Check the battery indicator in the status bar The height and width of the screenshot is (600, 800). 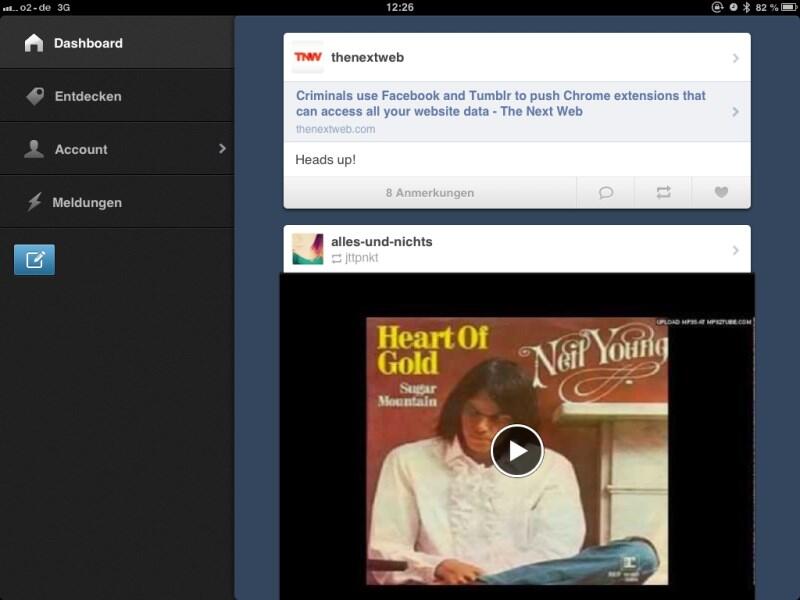pos(789,7)
